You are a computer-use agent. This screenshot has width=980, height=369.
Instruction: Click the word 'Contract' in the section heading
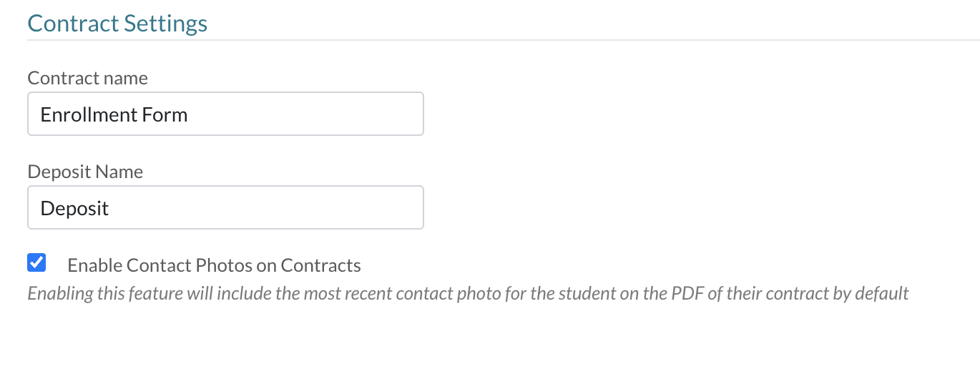click(72, 24)
